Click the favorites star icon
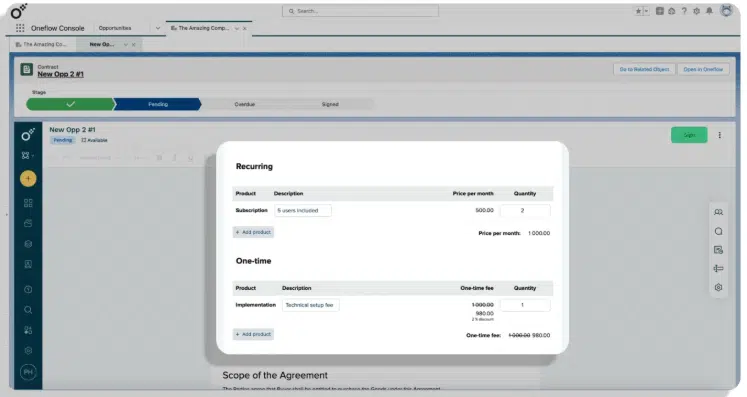The image size is (747, 397). (x=638, y=11)
